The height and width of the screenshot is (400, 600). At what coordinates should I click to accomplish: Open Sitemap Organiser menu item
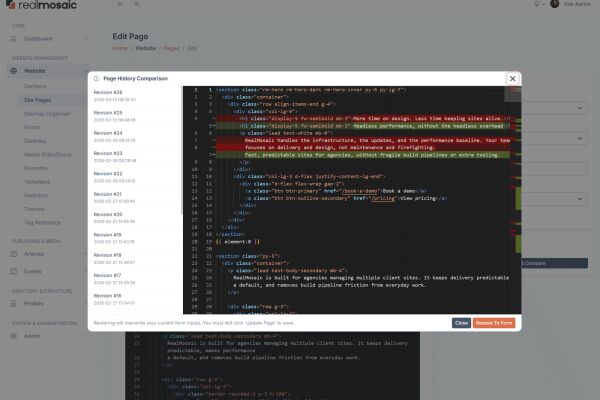(44, 115)
